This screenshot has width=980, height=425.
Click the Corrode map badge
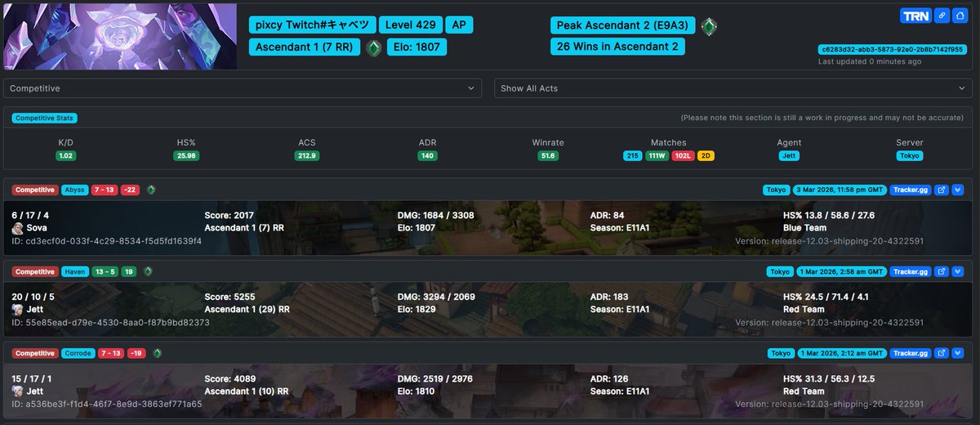[x=78, y=354]
